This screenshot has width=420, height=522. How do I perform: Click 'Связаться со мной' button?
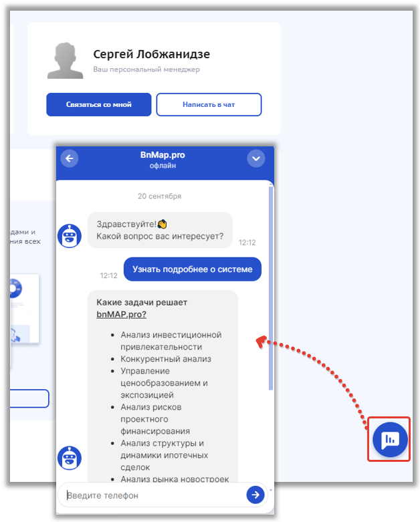(98, 104)
